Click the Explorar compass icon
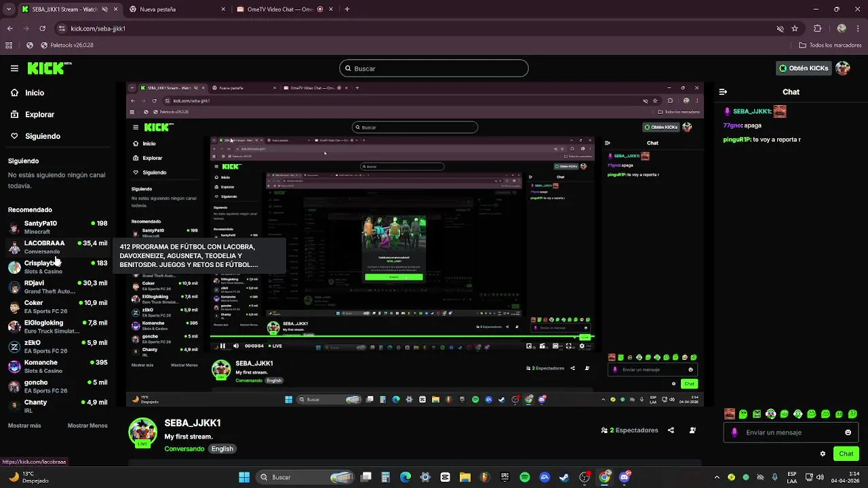 click(14, 115)
